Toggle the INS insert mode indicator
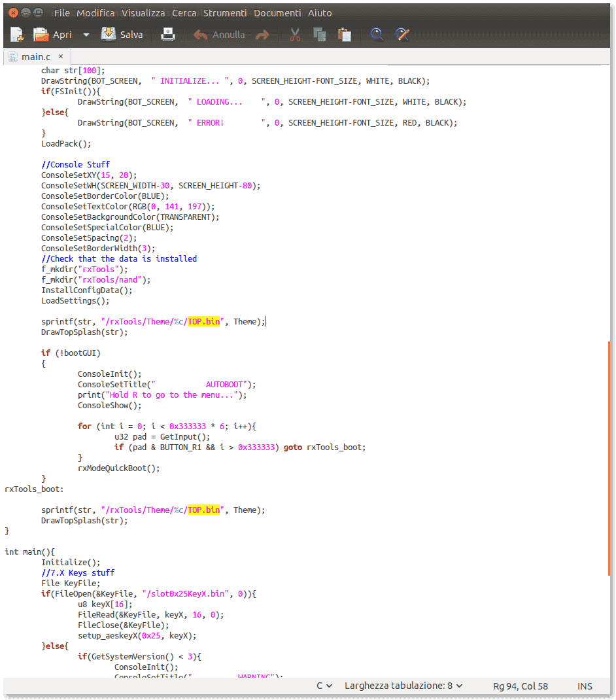 (585, 686)
